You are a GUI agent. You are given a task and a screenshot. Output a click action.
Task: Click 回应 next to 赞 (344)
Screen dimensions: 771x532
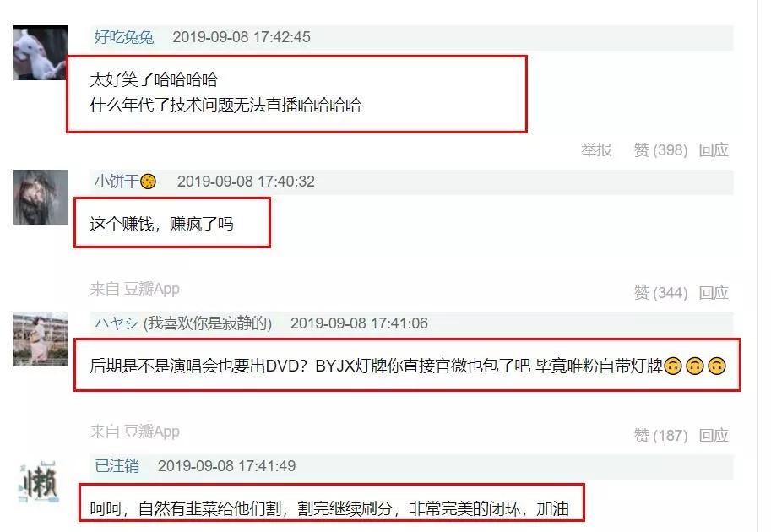714,292
